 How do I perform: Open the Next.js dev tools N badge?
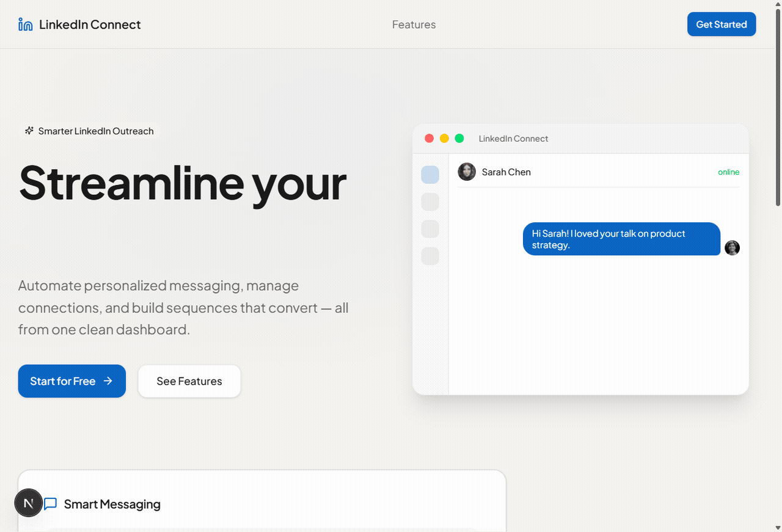point(28,503)
